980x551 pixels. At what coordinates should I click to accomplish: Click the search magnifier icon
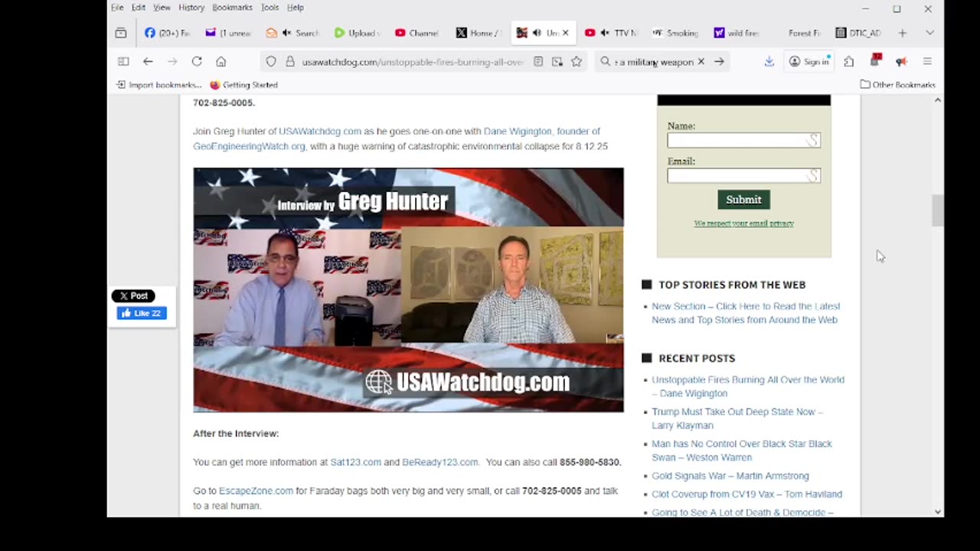tap(606, 62)
